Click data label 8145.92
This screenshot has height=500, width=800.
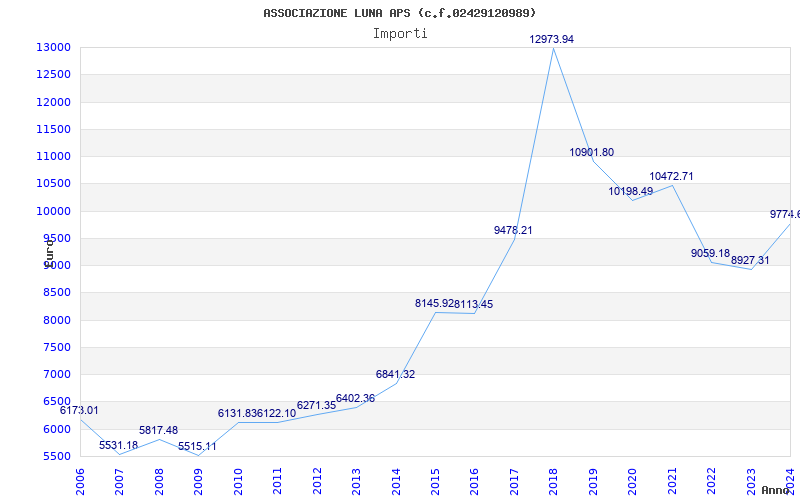[434, 303]
